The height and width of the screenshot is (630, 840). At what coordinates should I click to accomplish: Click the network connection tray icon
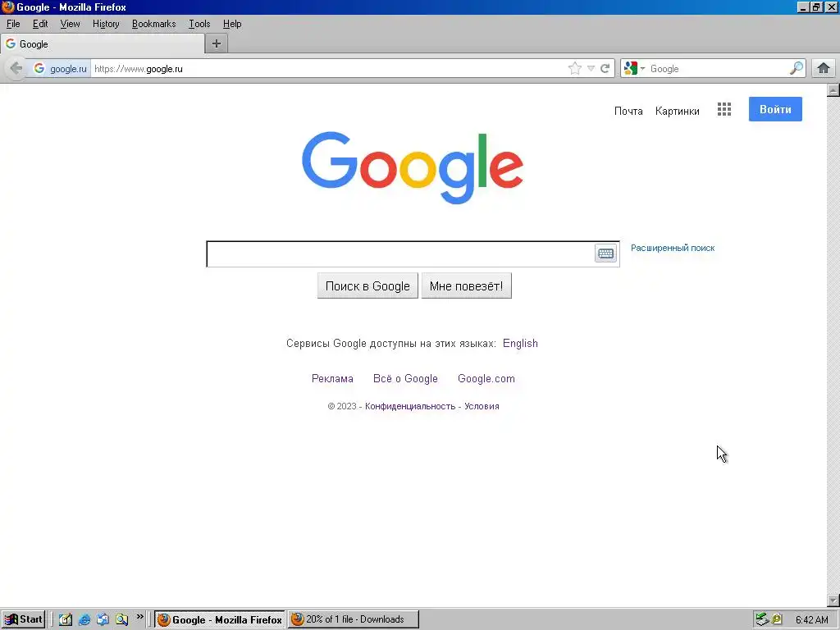click(x=762, y=619)
